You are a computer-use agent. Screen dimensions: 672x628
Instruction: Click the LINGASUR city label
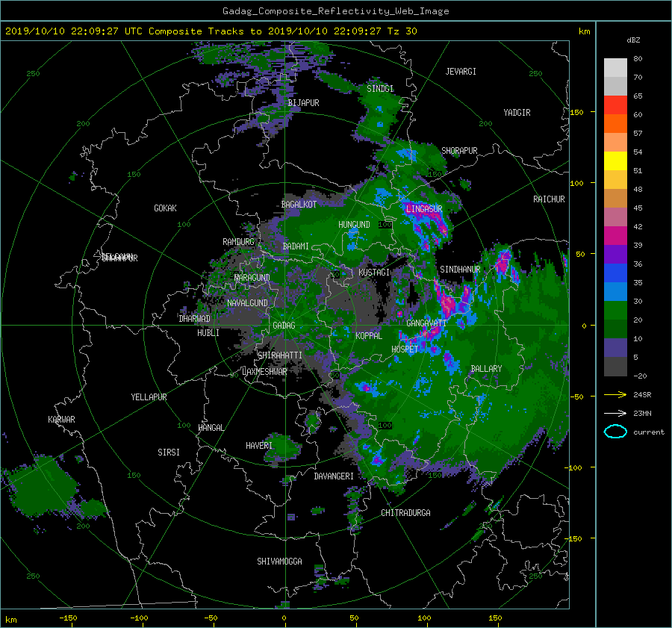[x=424, y=209]
